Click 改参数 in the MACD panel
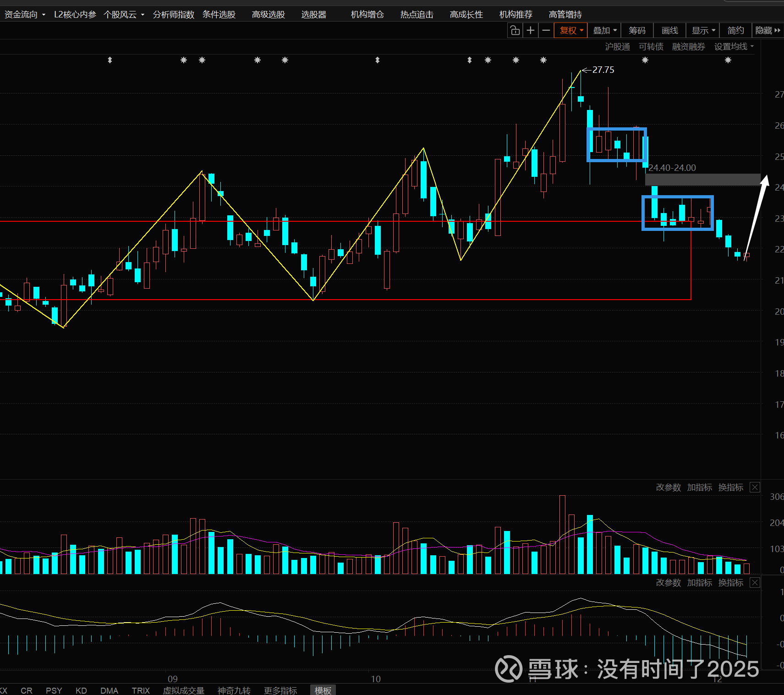784x695 pixels. coord(669,583)
